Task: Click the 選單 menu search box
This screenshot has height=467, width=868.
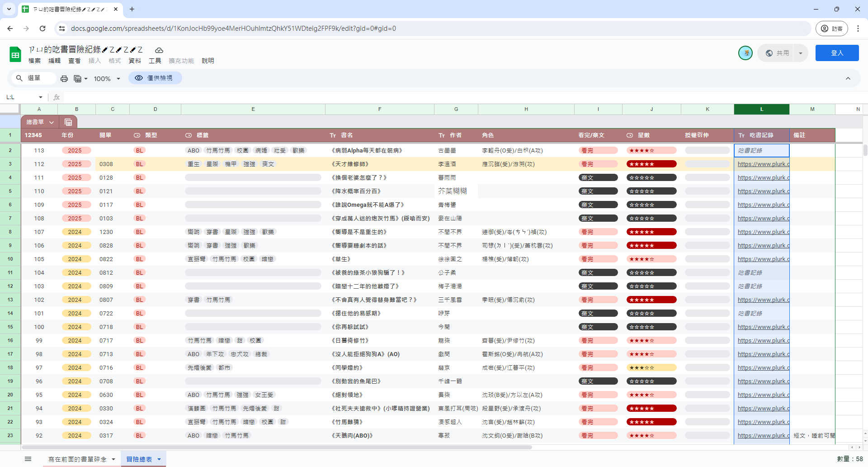Action: click(34, 78)
